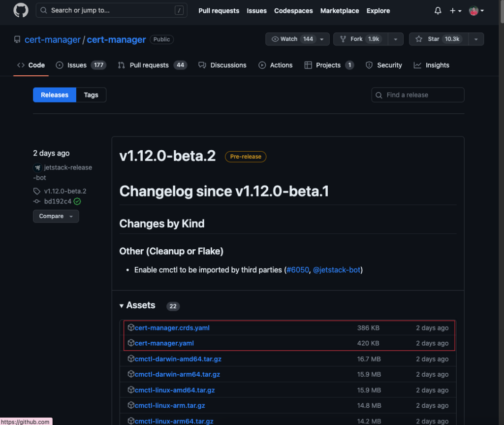Open GitHub home via Octocat logo
Screen dimensions: 504x425
pos(21,10)
